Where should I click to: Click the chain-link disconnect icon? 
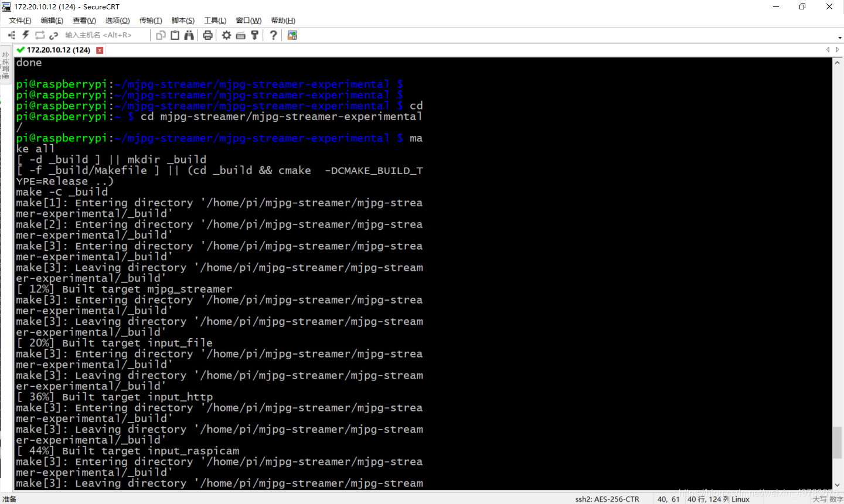53,35
